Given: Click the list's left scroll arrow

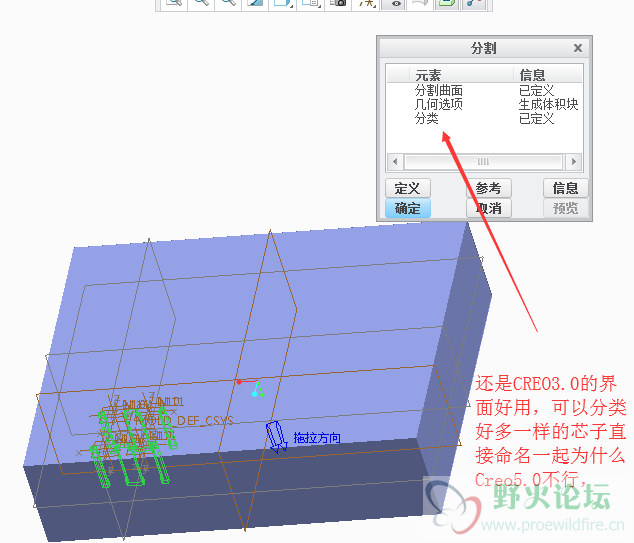Looking at the screenshot, I should coord(395,162).
